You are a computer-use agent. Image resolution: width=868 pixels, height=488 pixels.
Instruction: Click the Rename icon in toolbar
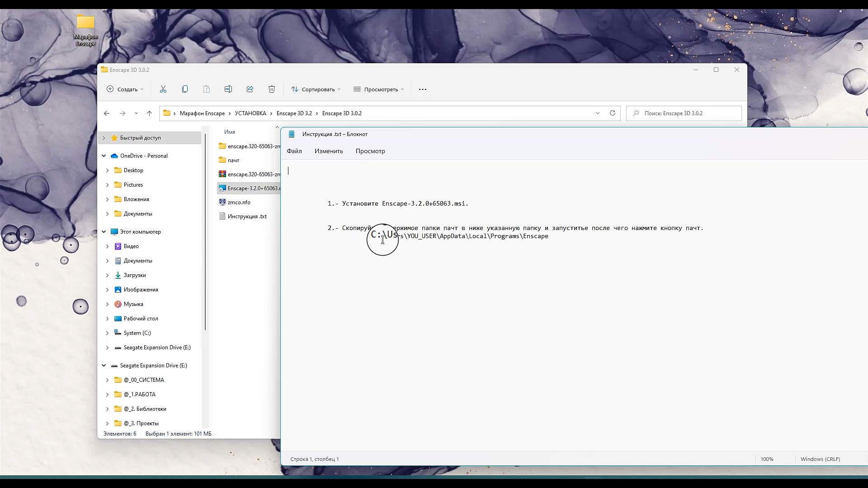pos(228,89)
